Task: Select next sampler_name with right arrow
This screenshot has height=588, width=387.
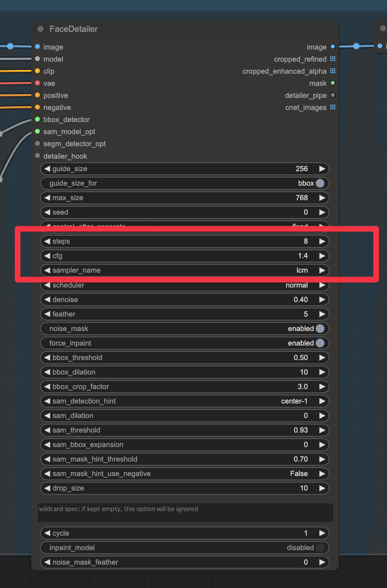Action: click(322, 270)
